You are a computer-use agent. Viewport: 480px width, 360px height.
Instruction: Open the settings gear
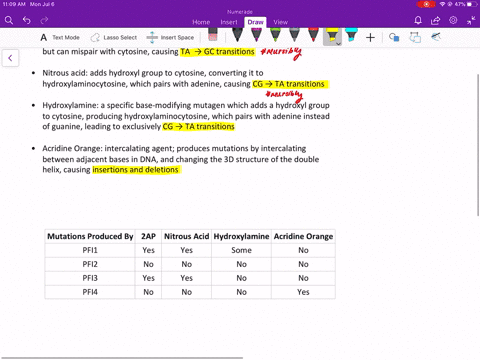453,20
